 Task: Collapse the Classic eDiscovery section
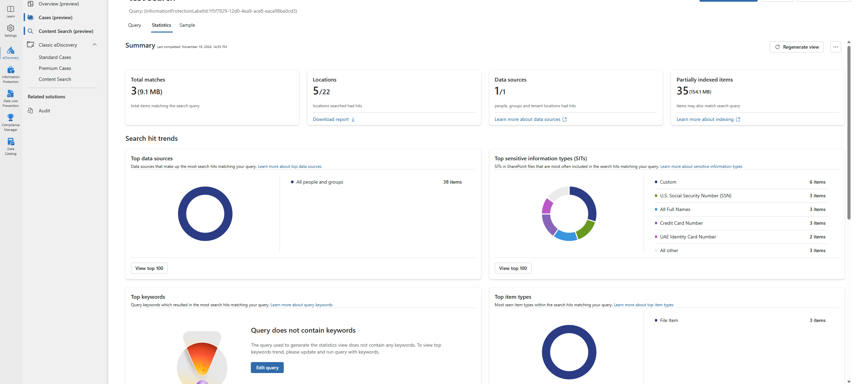[x=95, y=45]
